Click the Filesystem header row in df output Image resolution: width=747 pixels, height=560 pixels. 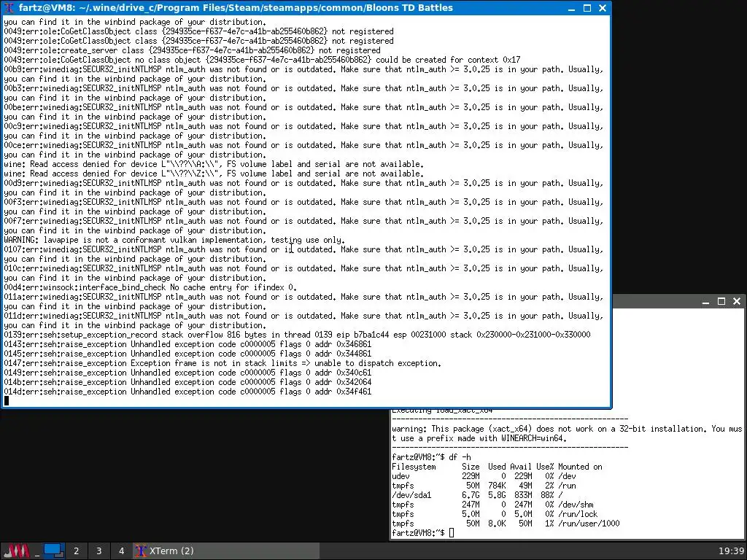pos(497,467)
